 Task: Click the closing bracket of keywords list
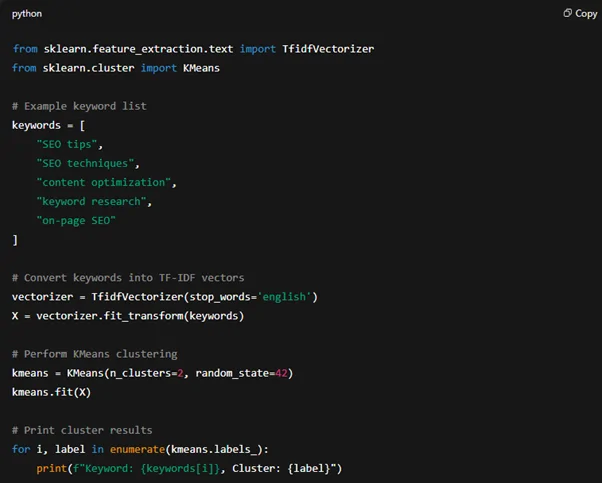(15, 240)
